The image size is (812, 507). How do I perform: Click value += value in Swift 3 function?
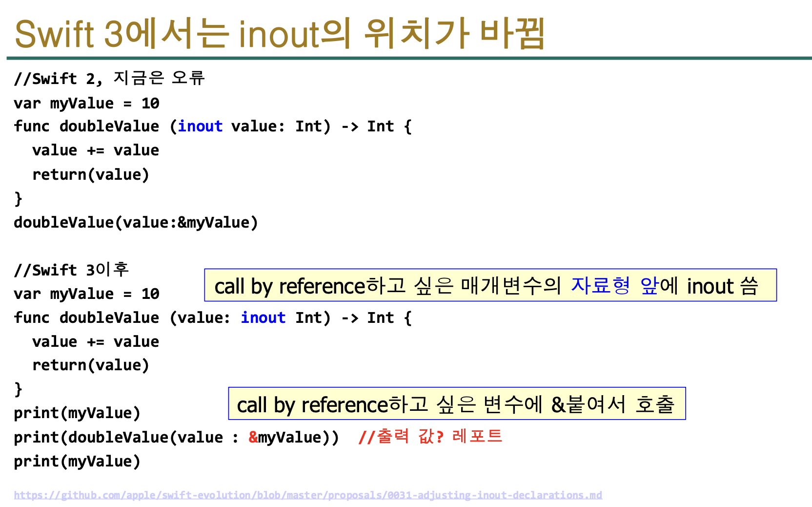click(96, 342)
